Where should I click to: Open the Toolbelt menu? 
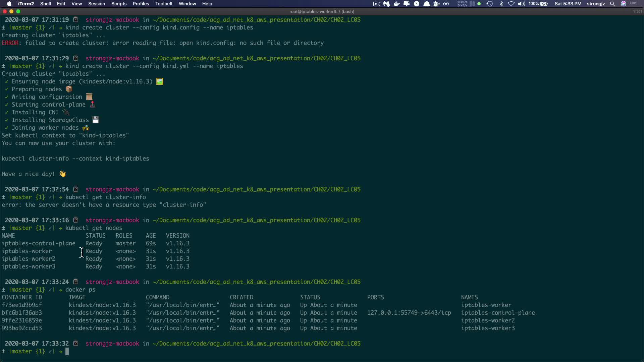[164, 4]
